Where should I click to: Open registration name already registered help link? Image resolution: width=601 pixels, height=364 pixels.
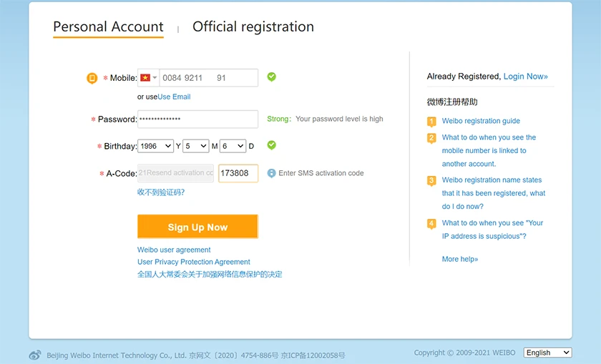click(x=493, y=193)
